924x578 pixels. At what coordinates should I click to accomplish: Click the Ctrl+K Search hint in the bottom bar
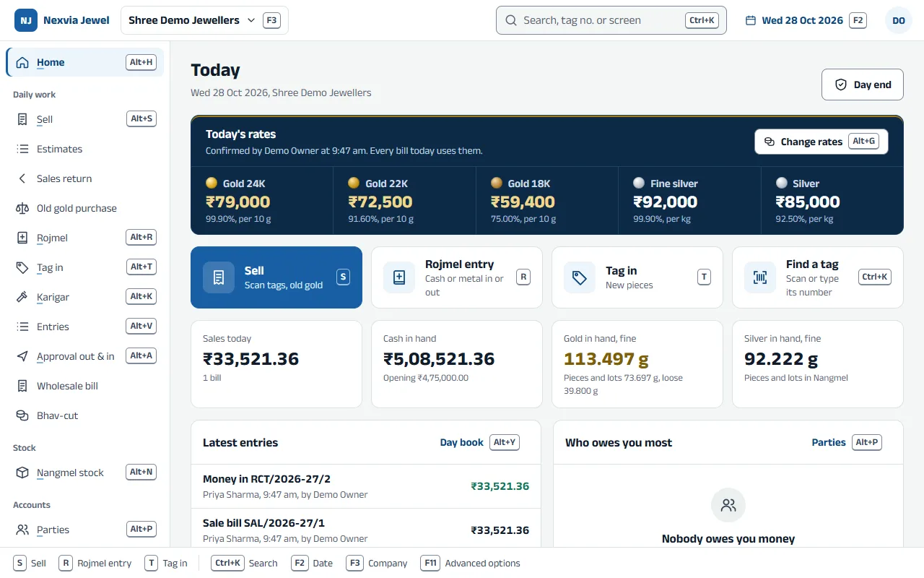[x=244, y=563]
